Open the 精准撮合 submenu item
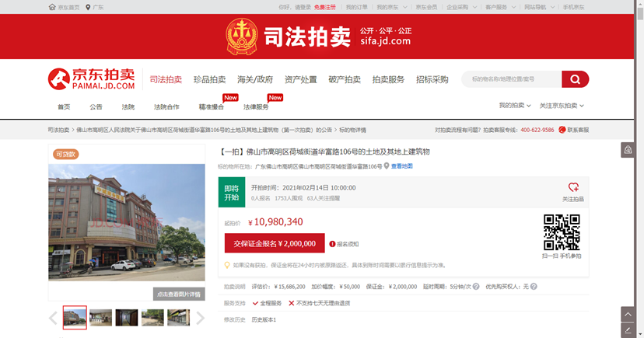644x338 pixels. pyautogui.click(x=211, y=106)
